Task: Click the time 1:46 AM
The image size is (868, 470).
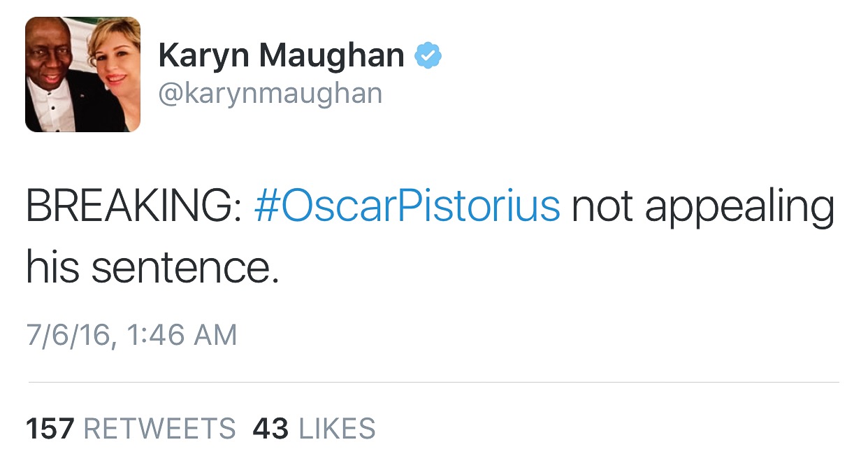Action: click(x=184, y=335)
